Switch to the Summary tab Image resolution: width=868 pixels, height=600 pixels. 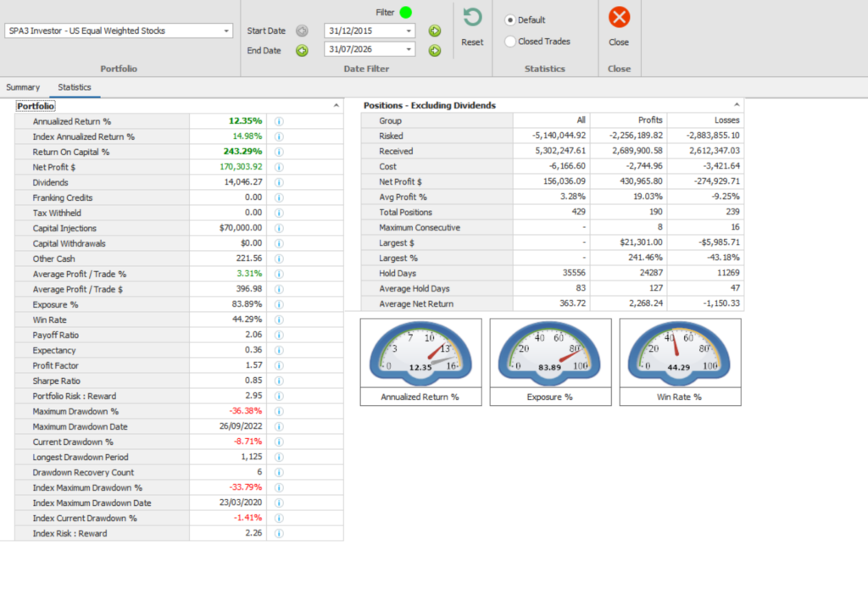tap(23, 87)
